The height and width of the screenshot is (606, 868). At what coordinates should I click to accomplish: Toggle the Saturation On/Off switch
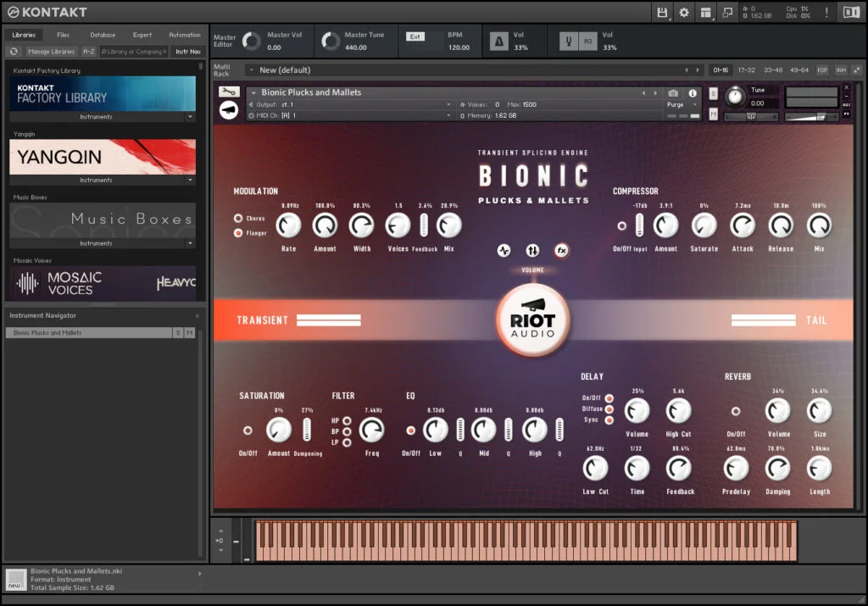coord(248,430)
